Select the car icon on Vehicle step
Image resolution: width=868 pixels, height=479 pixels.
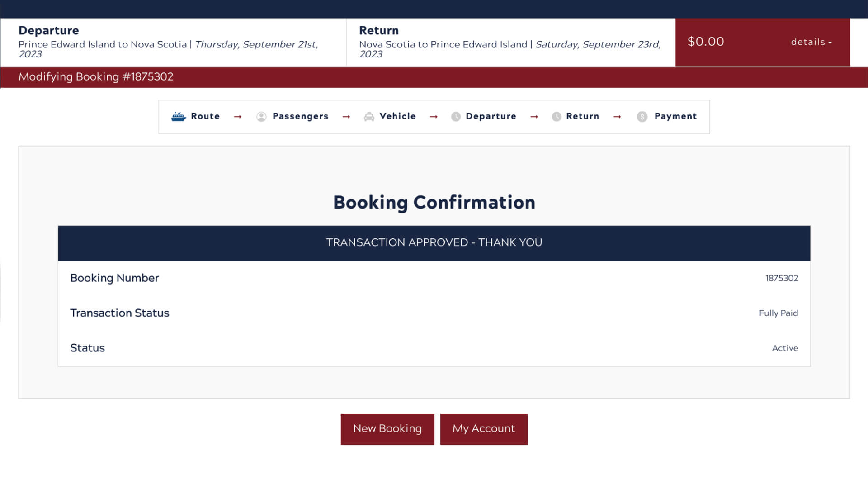(x=369, y=116)
